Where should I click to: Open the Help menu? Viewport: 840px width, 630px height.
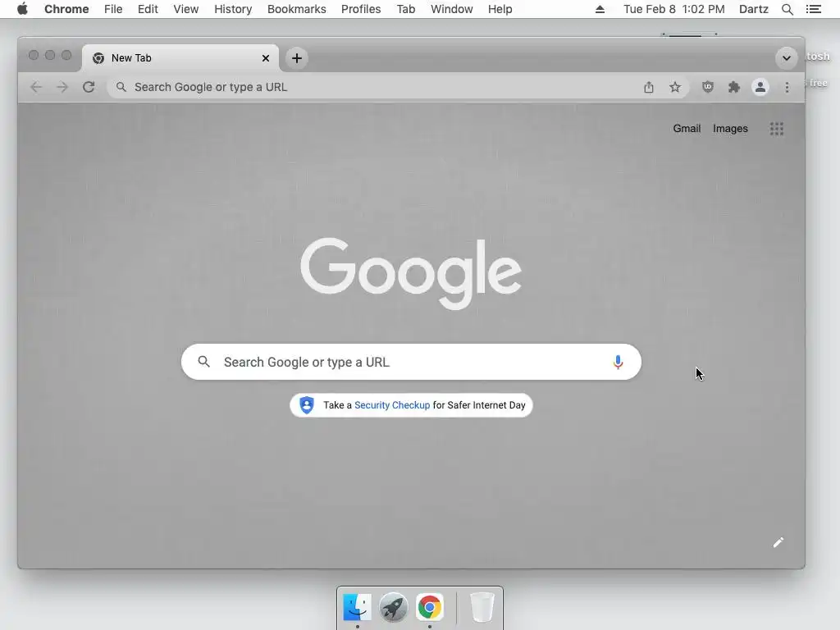coord(500,9)
